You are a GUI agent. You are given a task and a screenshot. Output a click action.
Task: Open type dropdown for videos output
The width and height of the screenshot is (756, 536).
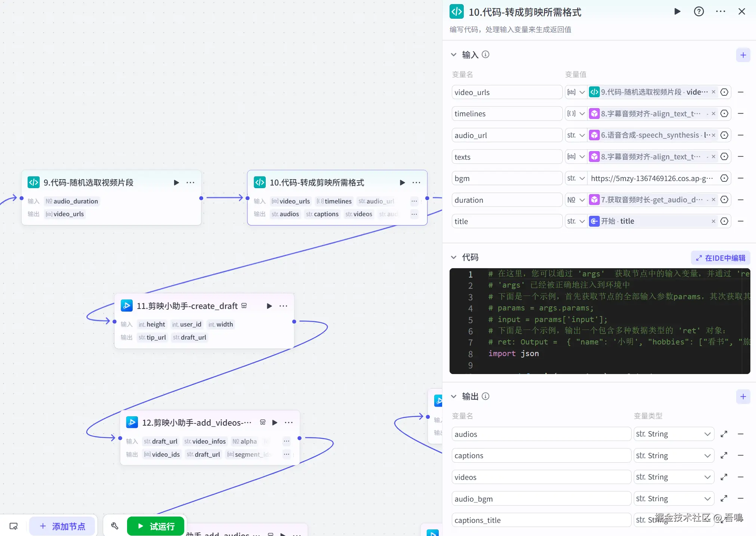click(x=673, y=477)
